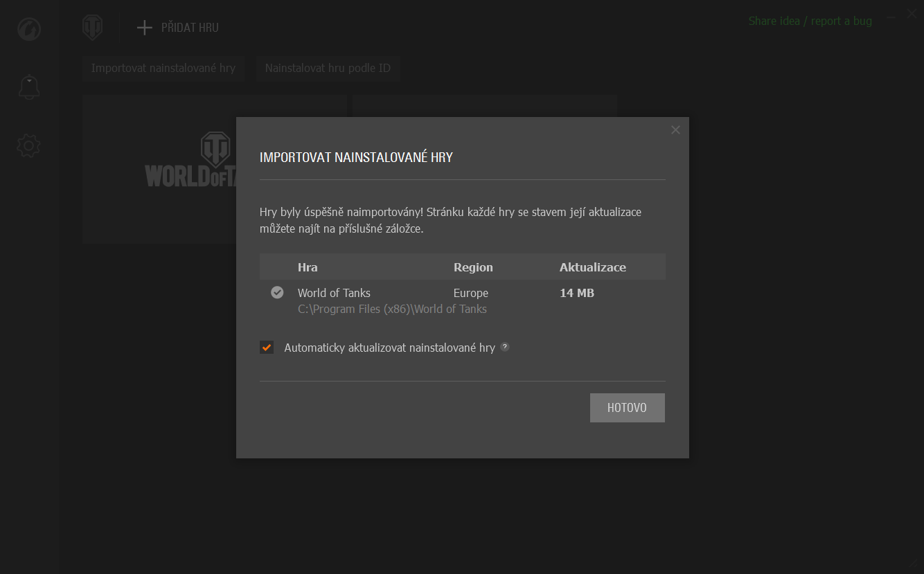Open Share idea / report a bug link

pos(810,21)
